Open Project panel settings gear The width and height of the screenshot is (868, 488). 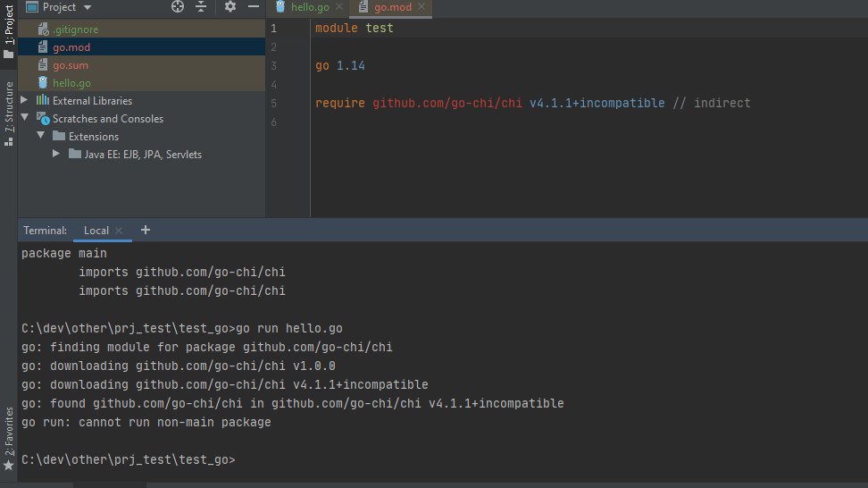pos(230,6)
